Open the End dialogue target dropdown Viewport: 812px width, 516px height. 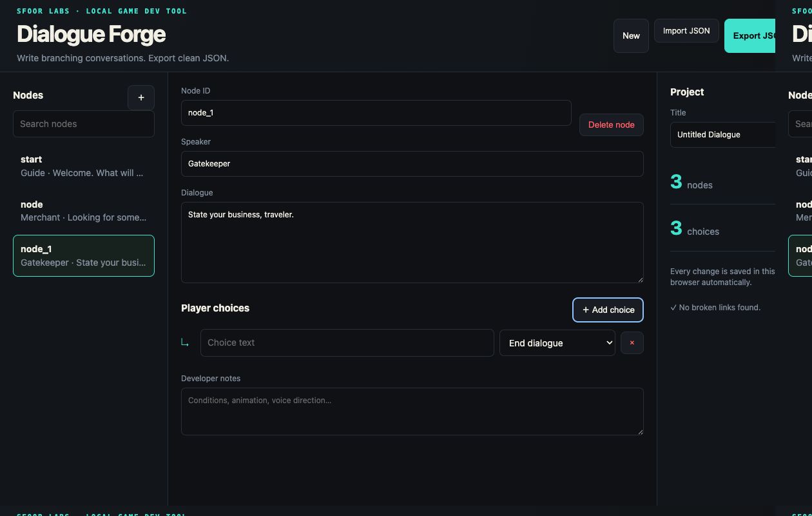click(557, 342)
